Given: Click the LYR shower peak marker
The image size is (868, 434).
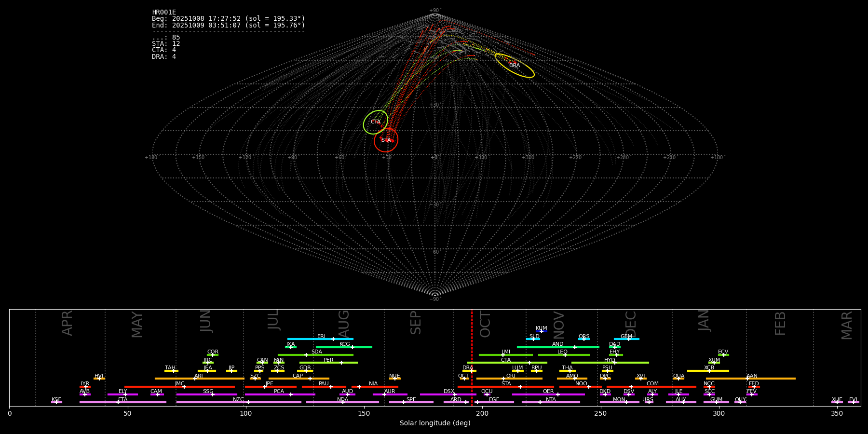Looking at the screenshot, I should [86, 387].
